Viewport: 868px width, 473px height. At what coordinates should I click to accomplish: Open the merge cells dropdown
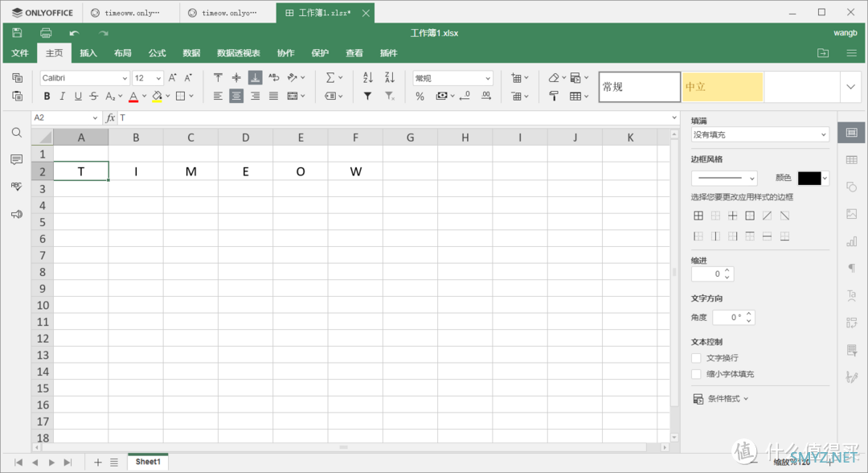click(303, 97)
